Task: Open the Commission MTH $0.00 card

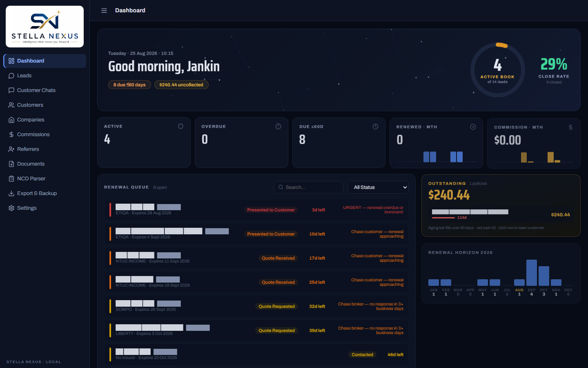Action: (x=534, y=143)
